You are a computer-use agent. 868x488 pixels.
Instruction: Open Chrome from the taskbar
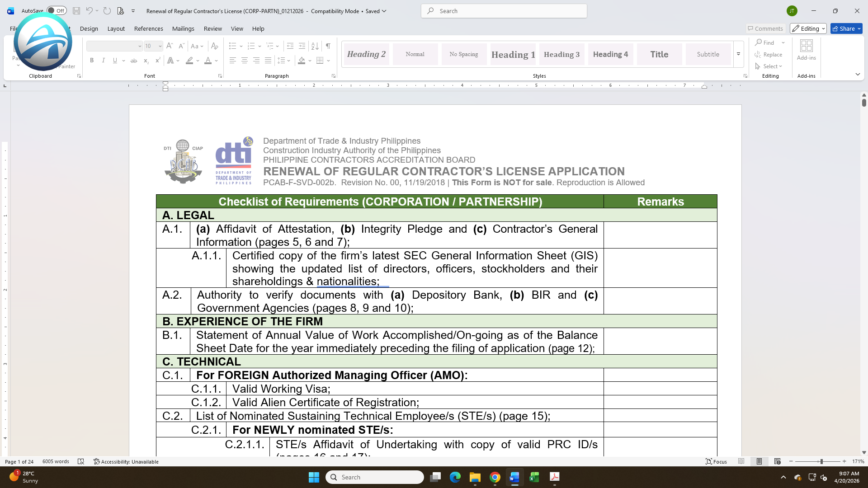pyautogui.click(x=495, y=477)
